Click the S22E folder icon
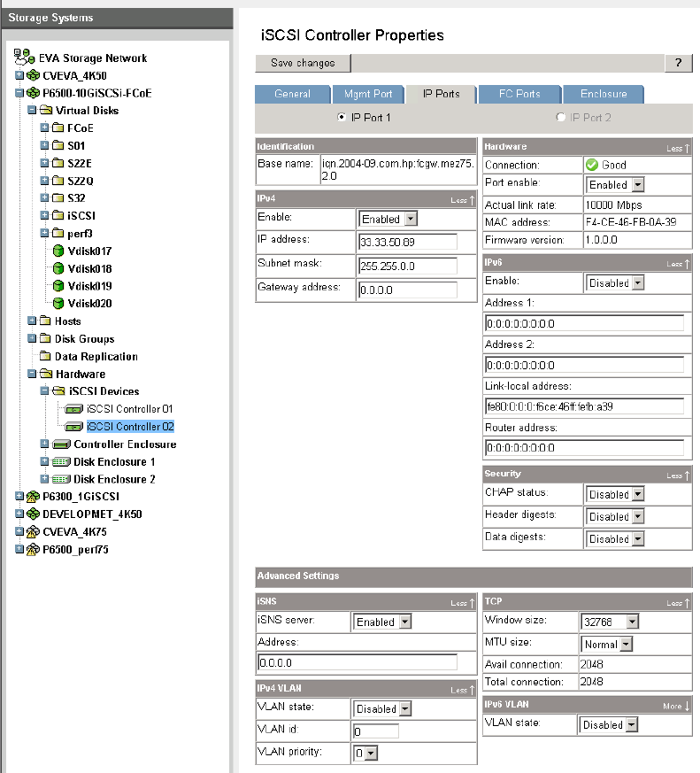Image resolution: width=700 pixels, height=773 pixels. (58, 163)
